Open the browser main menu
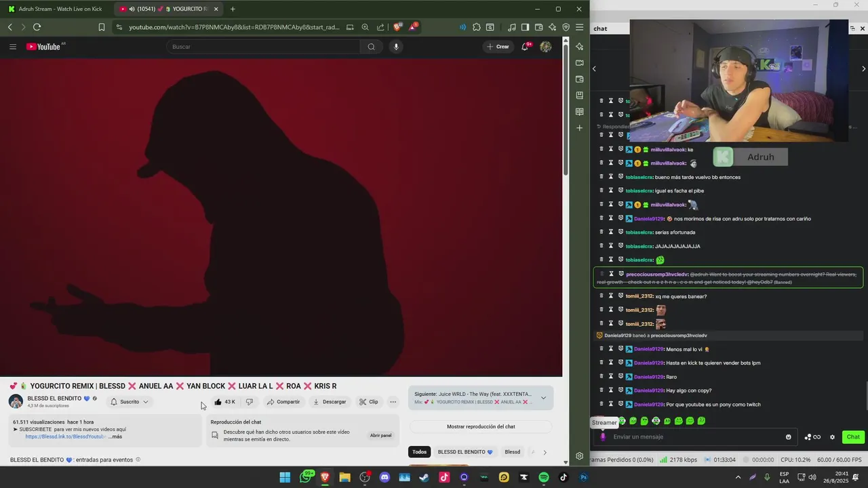Image resolution: width=868 pixels, height=488 pixels. tap(579, 27)
